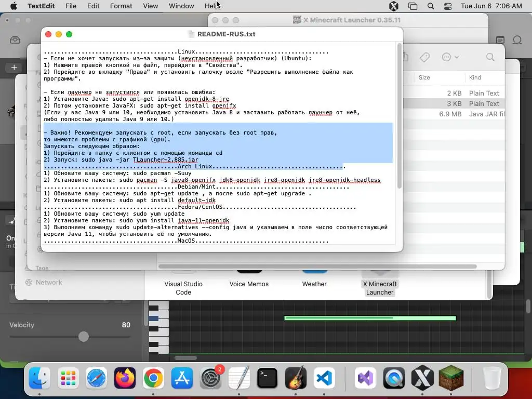Open the TextEdit application menu
The height and width of the screenshot is (399, 532).
[41, 6]
